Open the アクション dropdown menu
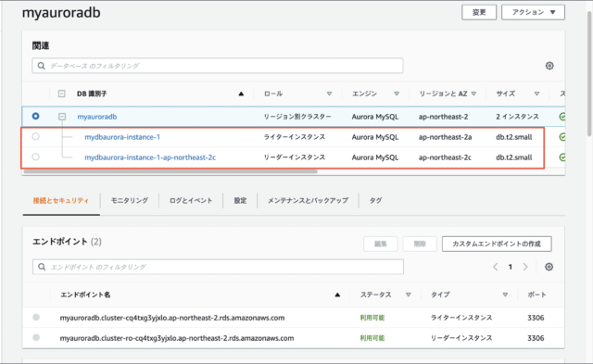 (534, 12)
